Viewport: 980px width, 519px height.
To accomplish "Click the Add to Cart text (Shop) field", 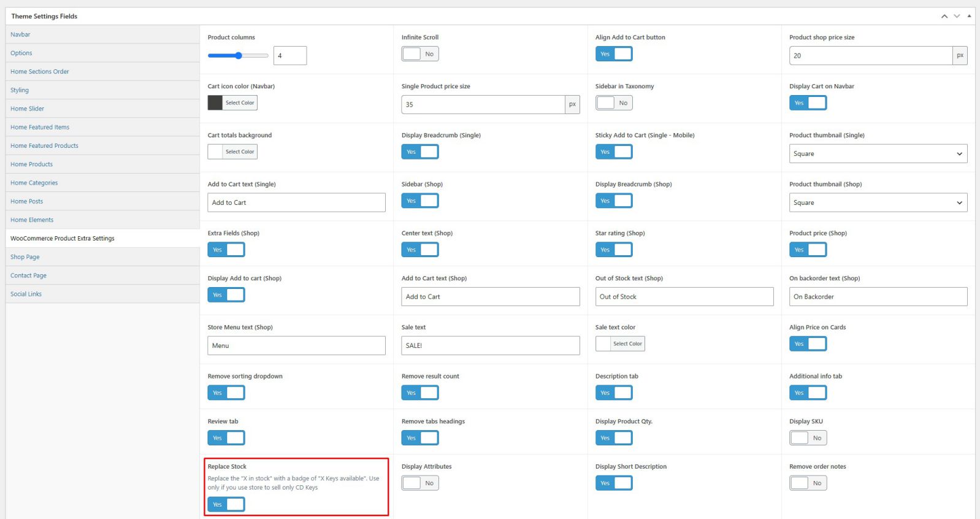I will point(491,296).
